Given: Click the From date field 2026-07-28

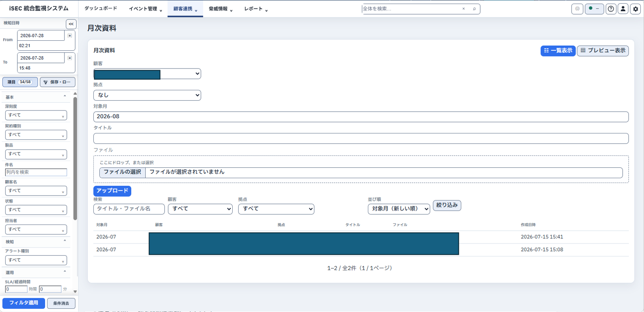Looking at the screenshot, I should (41, 35).
